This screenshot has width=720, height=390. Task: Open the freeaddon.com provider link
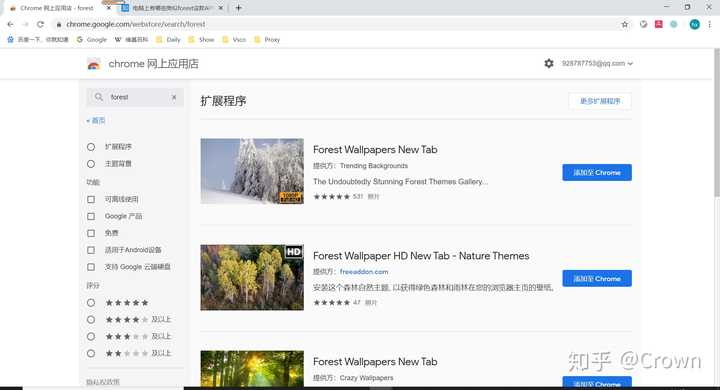point(364,272)
